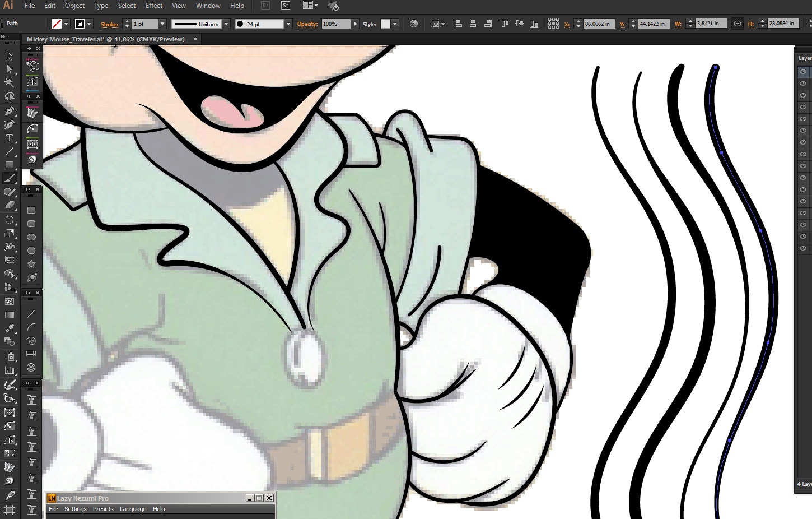
Task: Select the Star shape tool
Action: pyautogui.click(x=31, y=264)
